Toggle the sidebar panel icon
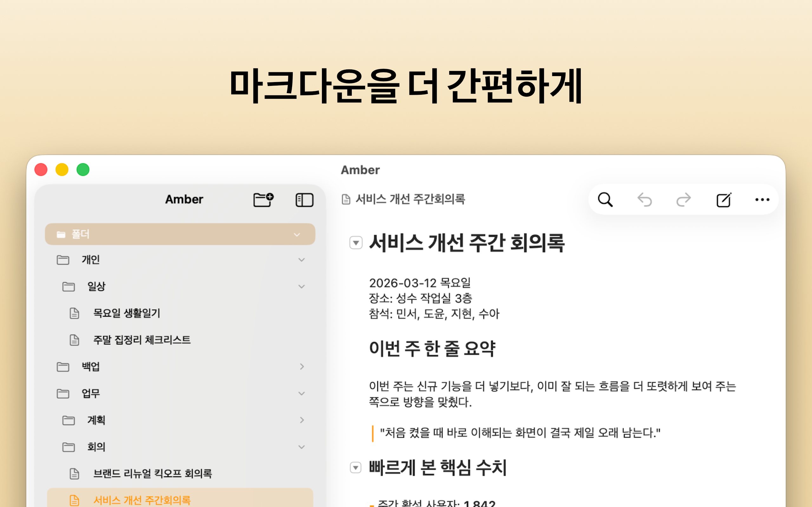812x507 pixels. click(x=304, y=200)
